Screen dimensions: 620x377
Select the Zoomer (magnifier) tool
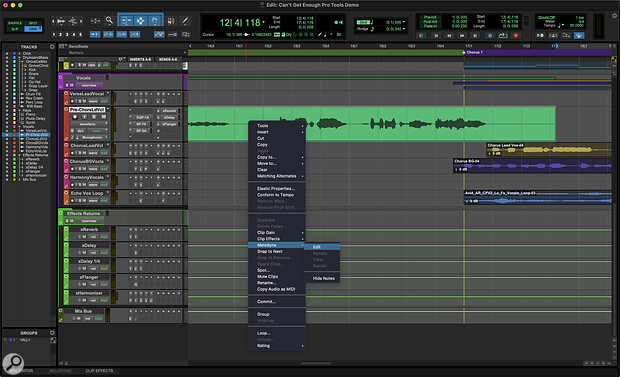pos(109,21)
